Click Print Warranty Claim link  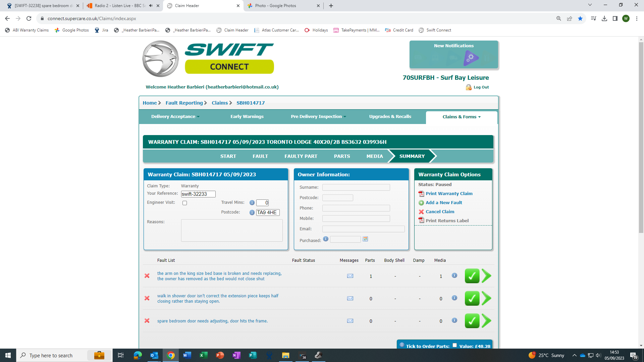449,194
